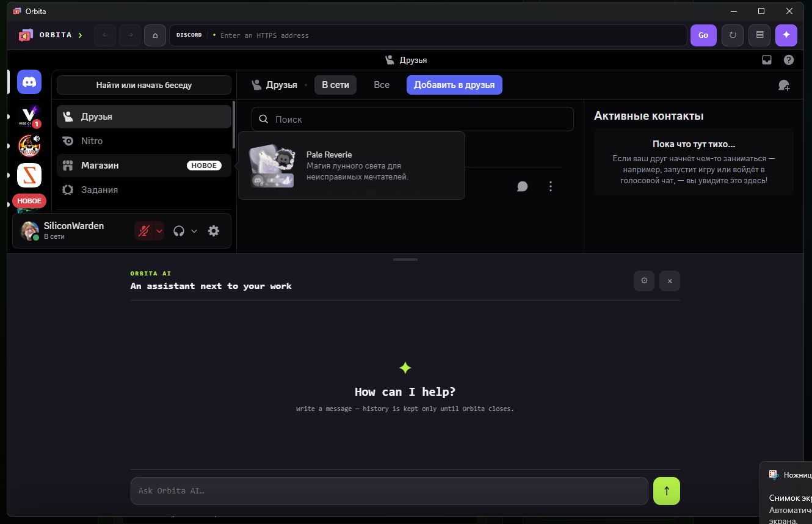Image resolution: width=812 pixels, height=524 pixels.
Task: Go back with Orbita back arrow
Action: click(105, 35)
